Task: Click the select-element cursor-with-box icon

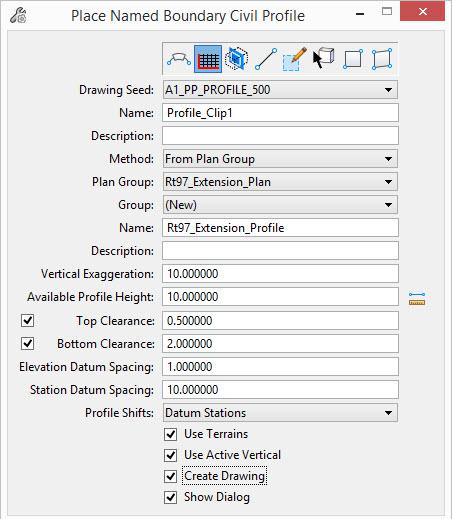Action: (x=323, y=58)
